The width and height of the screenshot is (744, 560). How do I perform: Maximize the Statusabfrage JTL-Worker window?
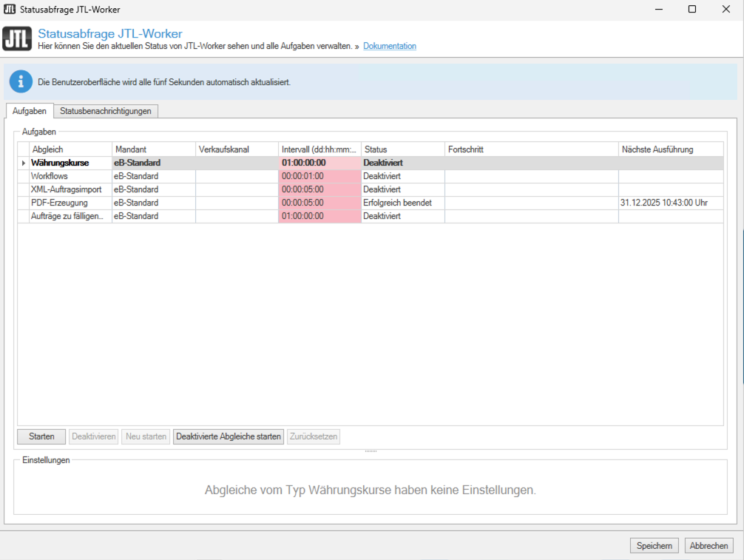(x=691, y=10)
